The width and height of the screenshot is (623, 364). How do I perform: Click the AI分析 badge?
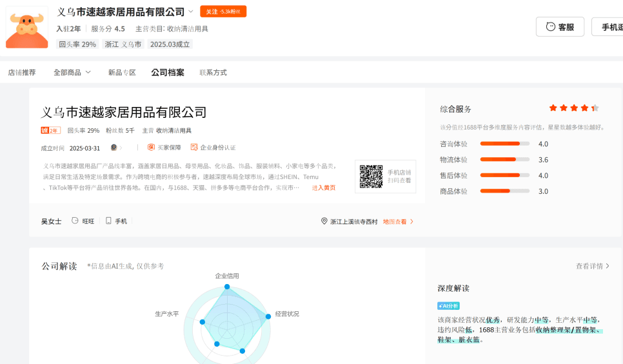tap(449, 305)
